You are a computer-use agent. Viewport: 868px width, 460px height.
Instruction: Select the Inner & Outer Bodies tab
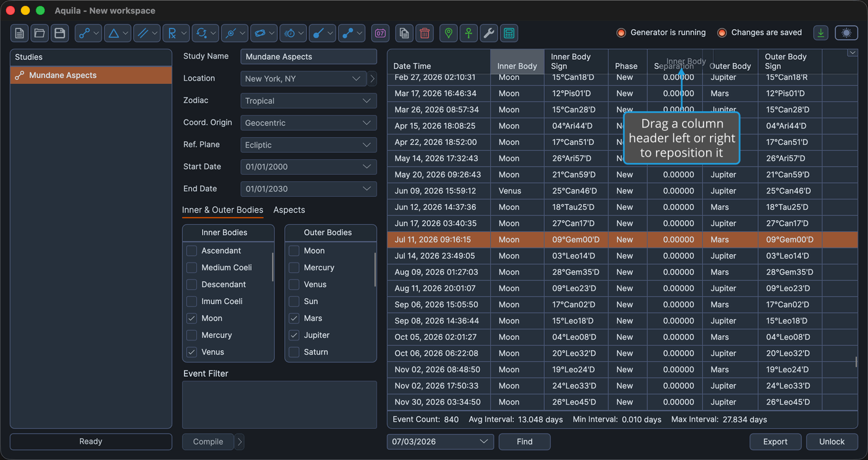pos(222,210)
